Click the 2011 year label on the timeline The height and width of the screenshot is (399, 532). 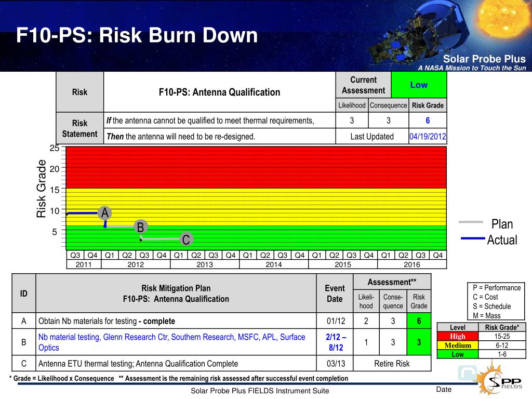(84, 264)
